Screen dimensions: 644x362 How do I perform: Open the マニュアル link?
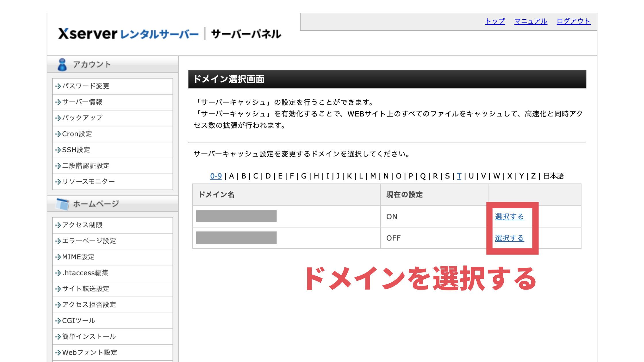click(530, 21)
